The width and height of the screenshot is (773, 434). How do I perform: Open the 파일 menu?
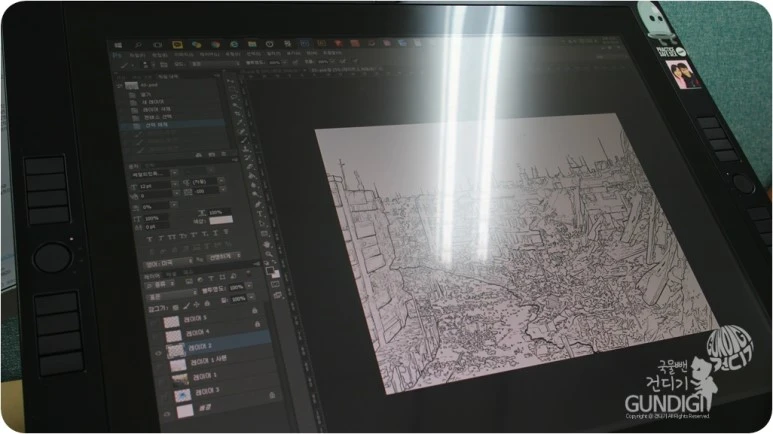138,55
